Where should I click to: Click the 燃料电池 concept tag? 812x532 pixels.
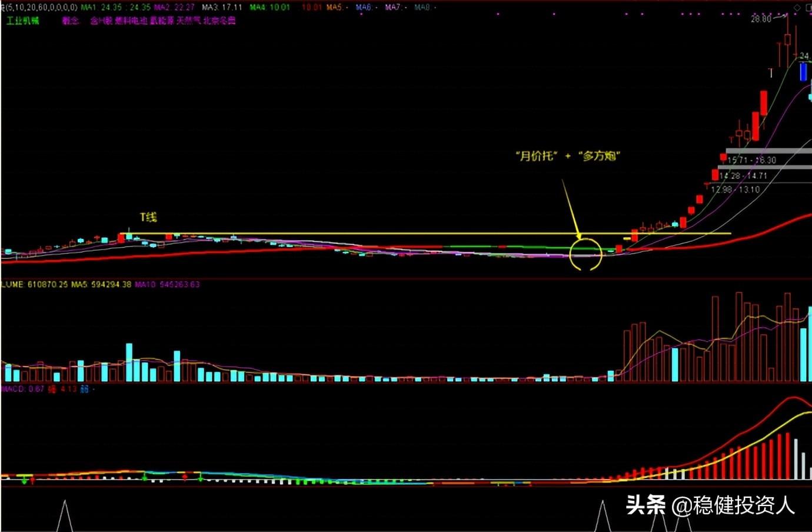131,21
